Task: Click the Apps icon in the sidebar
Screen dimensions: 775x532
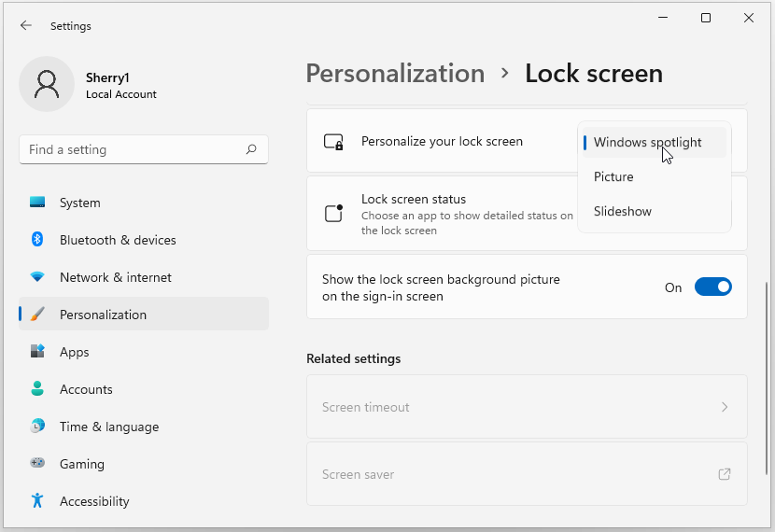Action: point(37,352)
